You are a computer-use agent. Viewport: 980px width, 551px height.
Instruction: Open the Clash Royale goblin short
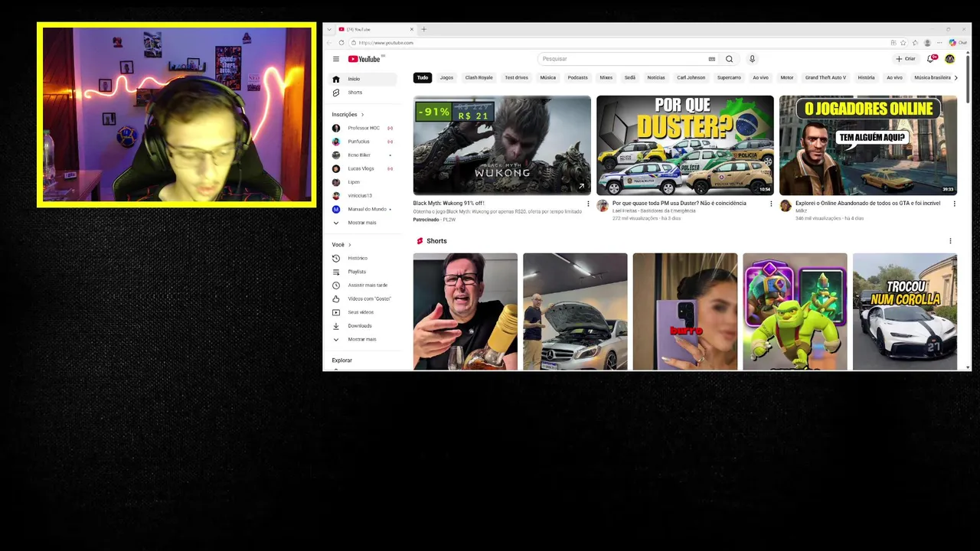(x=795, y=311)
